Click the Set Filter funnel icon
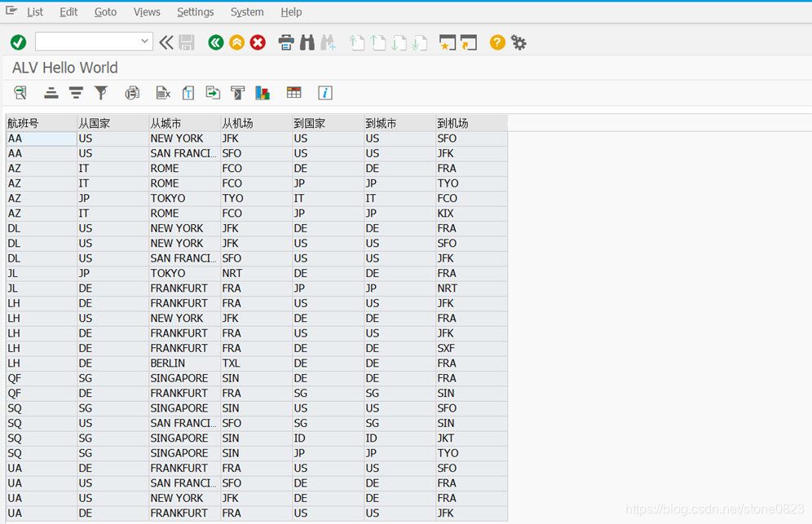The width and height of the screenshot is (812, 524). [101, 93]
